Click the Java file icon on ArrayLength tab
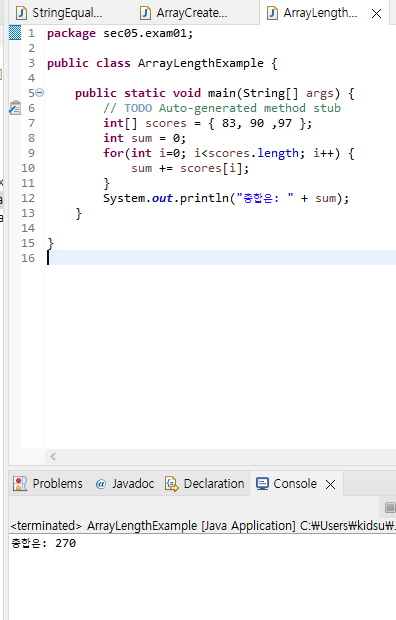The image size is (396, 620). [273, 13]
